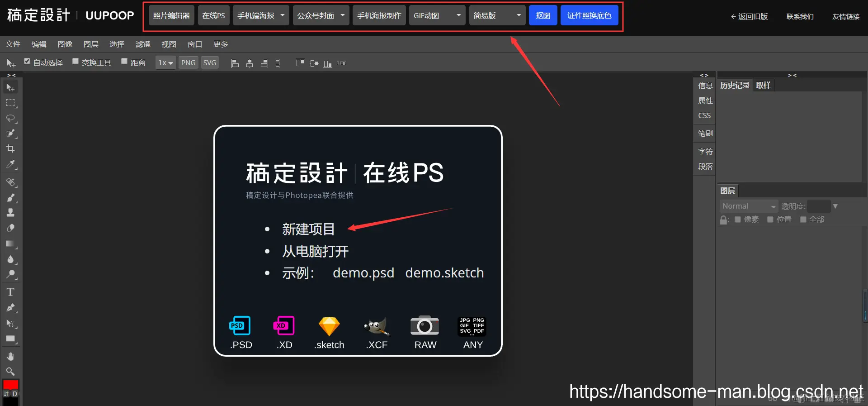The width and height of the screenshot is (868, 406).
Task: Enable the 变换工具 checkbox
Action: coord(75,62)
